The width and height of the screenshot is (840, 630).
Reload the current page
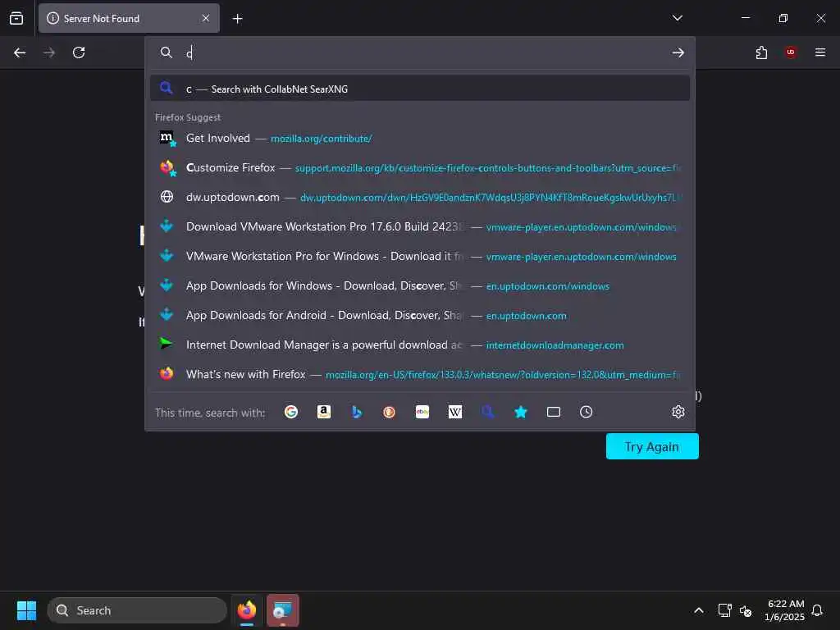pyautogui.click(x=79, y=52)
